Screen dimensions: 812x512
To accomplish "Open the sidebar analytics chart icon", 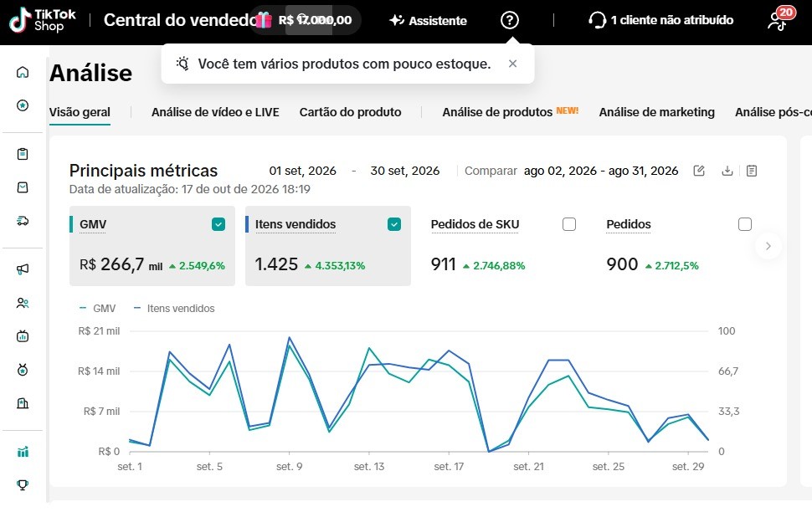I will (x=23, y=452).
